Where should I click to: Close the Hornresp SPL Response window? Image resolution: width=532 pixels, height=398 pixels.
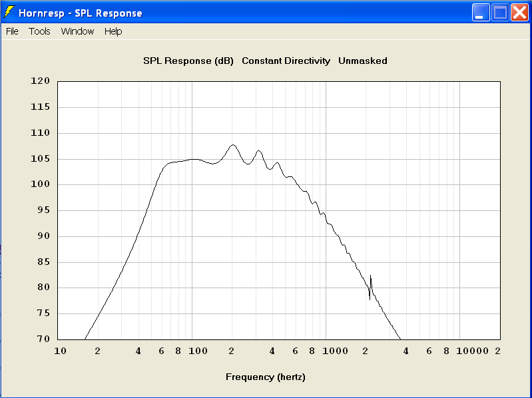(x=519, y=13)
